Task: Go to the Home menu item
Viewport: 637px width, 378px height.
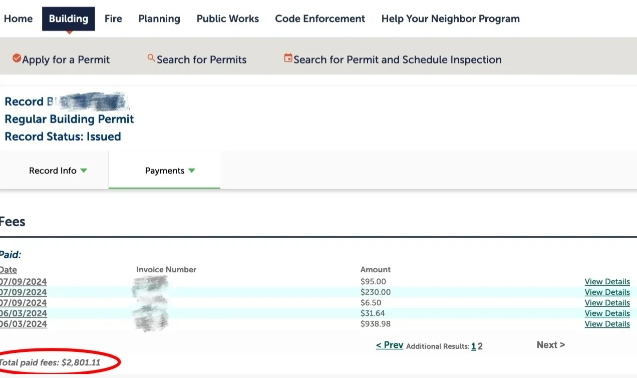Action: pyautogui.click(x=18, y=19)
